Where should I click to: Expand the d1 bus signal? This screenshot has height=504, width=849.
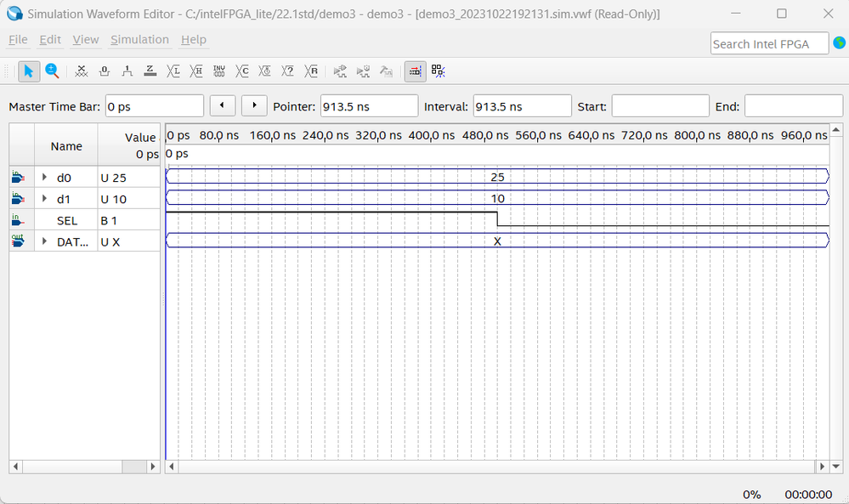44,199
